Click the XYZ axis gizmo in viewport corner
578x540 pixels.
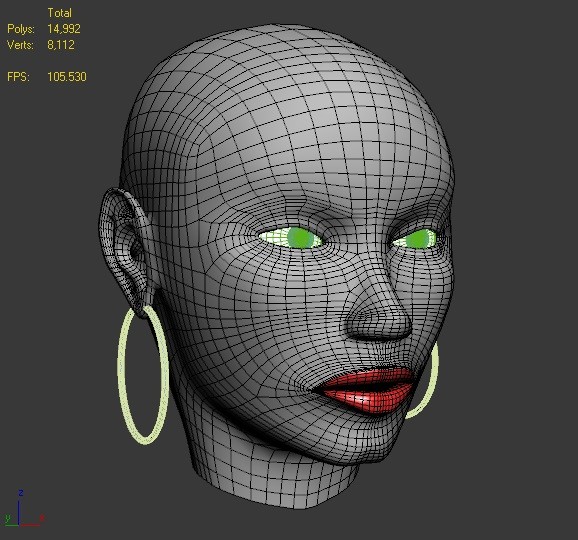coord(24,509)
